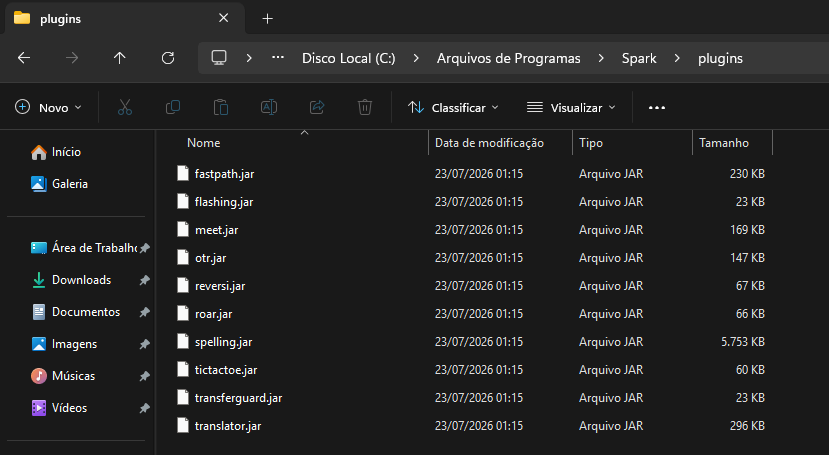Click the pin icon next to Músicas
This screenshot has width=829, height=455.
pyautogui.click(x=144, y=376)
